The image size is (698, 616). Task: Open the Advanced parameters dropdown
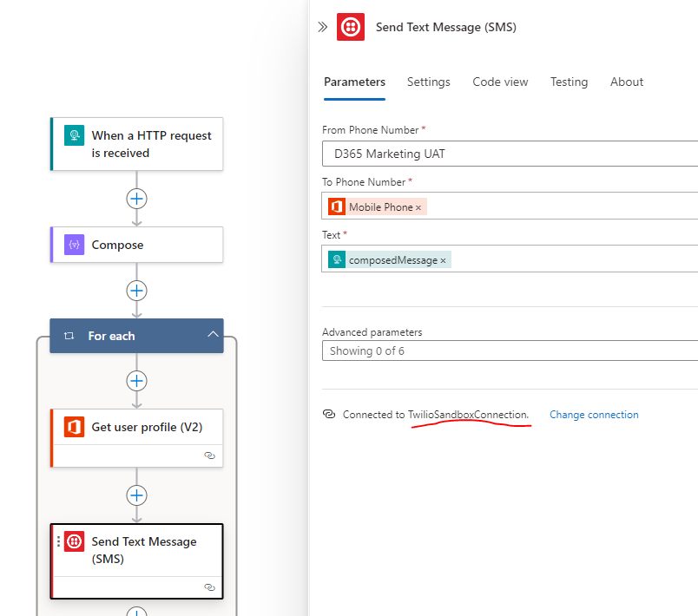[x=510, y=351]
